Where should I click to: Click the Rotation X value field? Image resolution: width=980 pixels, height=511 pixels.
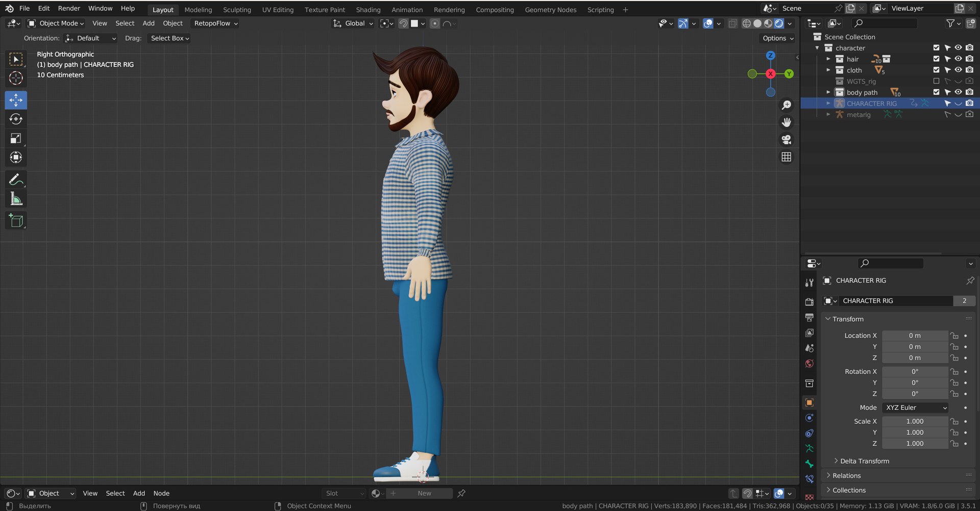point(915,372)
